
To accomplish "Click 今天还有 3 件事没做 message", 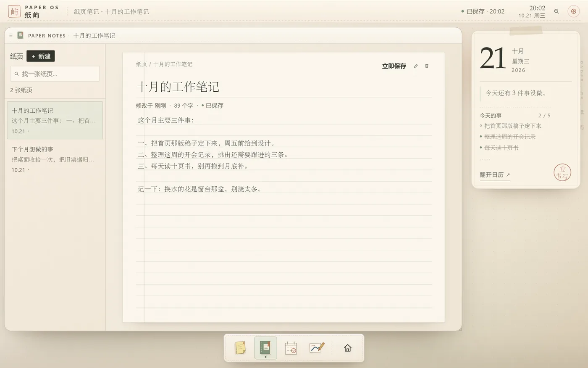I will (x=516, y=93).
